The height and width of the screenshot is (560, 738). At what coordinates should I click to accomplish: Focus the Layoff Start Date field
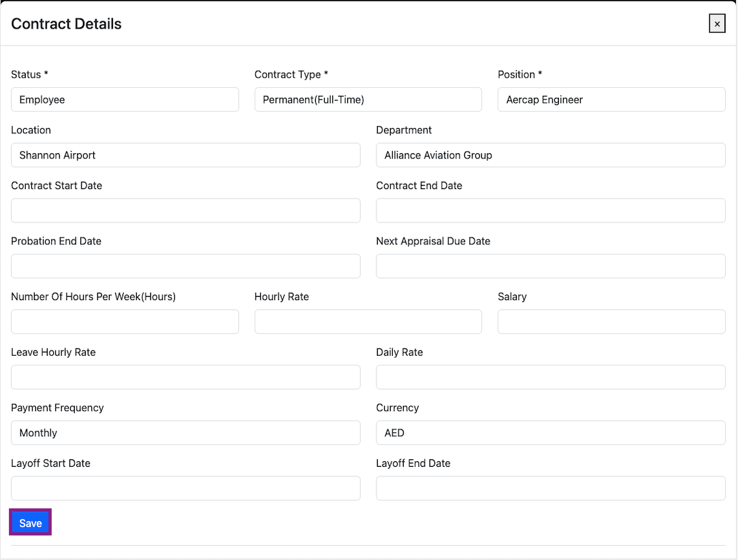[185, 489]
